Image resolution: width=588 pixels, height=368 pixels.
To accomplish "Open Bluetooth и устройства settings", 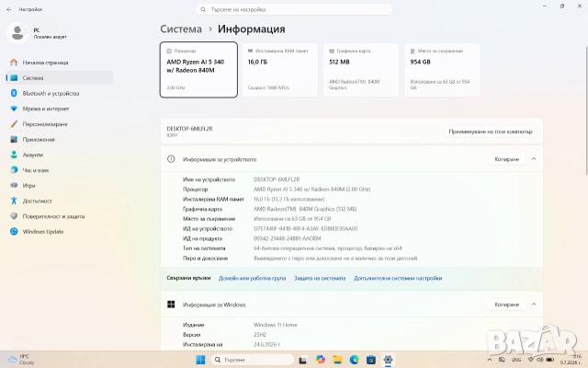I will point(60,93).
